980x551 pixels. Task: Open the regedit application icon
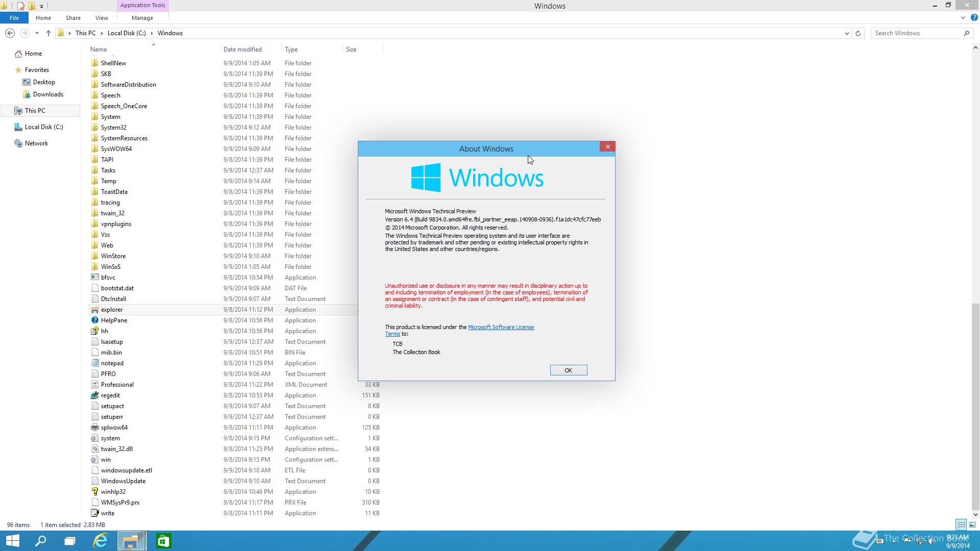94,395
